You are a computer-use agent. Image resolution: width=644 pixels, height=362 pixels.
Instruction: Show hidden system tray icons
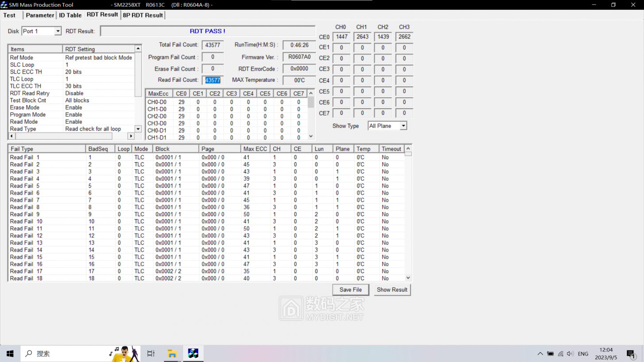point(540,354)
